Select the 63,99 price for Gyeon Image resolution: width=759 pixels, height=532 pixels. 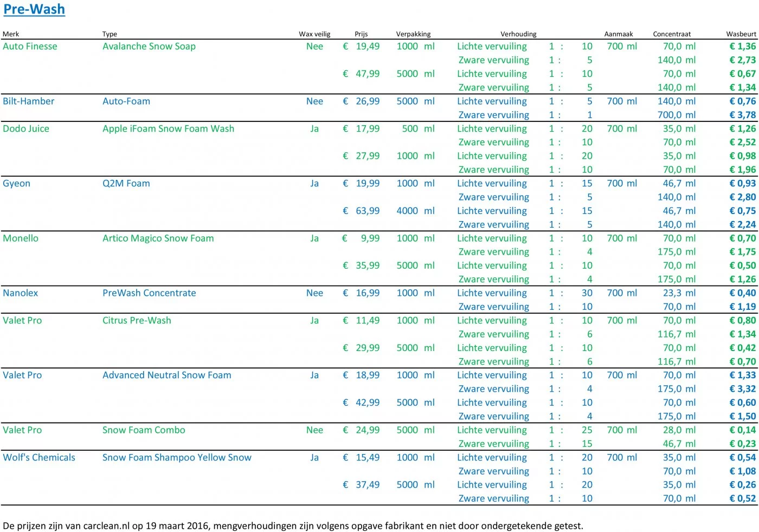coord(368,211)
